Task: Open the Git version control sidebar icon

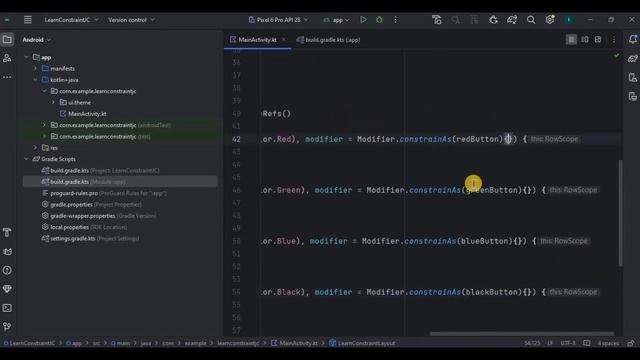Action: 7,327
